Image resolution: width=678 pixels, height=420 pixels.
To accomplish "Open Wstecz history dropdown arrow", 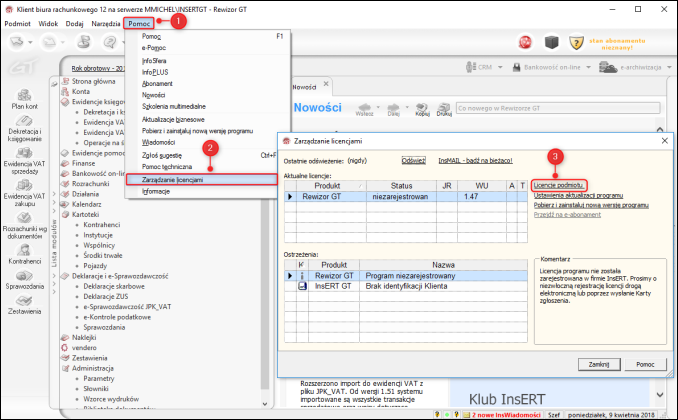I will click(378, 107).
